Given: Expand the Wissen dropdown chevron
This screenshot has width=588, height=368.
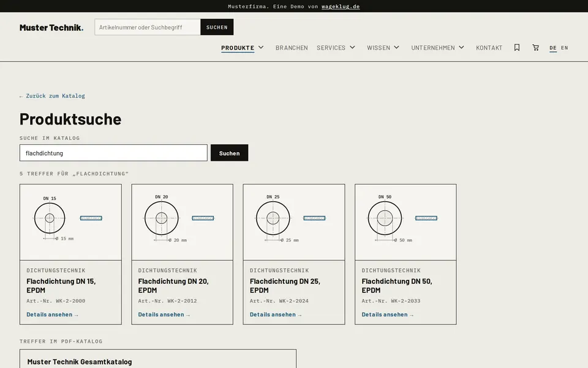Looking at the screenshot, I should click(396, 47).
